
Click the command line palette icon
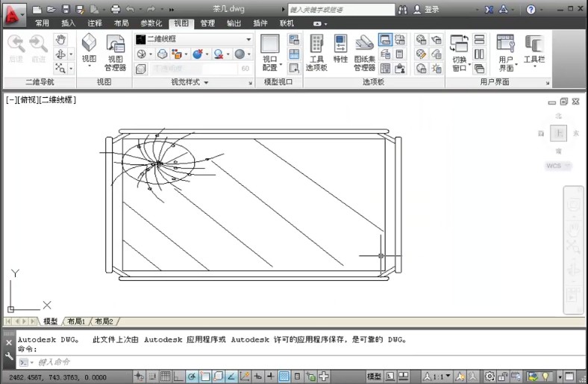point(385,40)
